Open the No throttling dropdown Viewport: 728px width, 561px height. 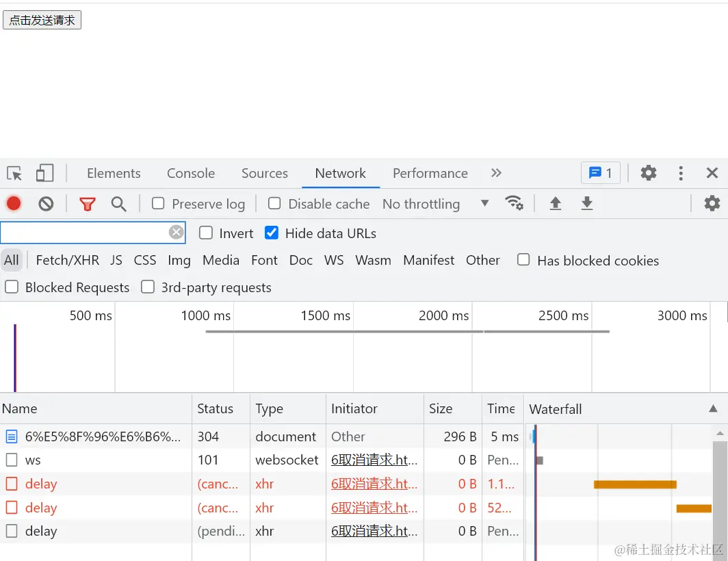435,204
